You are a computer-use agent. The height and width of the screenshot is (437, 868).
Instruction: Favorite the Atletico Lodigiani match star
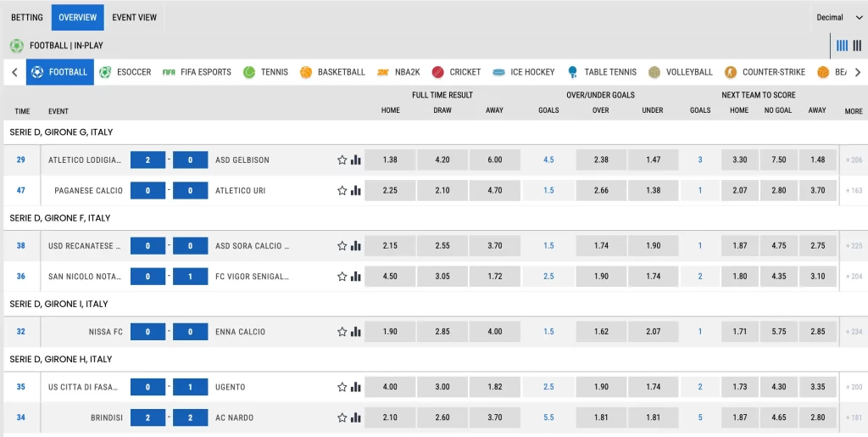click(x=342, y=160)
